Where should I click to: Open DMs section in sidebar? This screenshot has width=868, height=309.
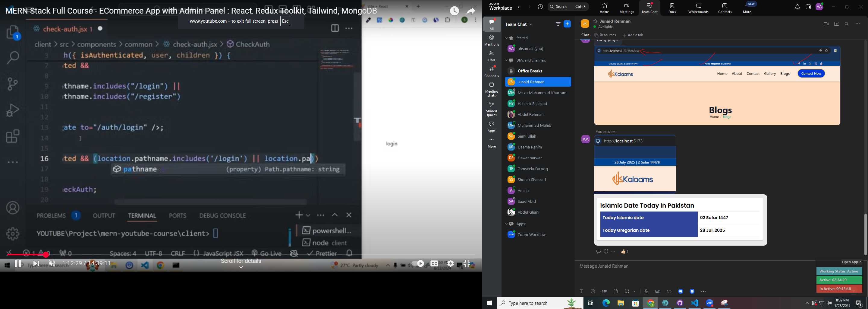coord(492,56)
